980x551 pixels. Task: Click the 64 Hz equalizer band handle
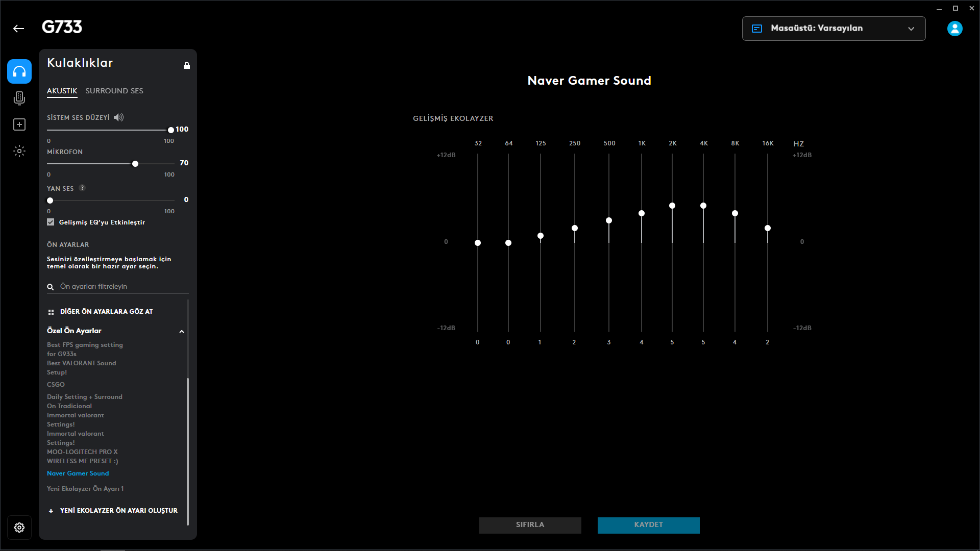508,243
